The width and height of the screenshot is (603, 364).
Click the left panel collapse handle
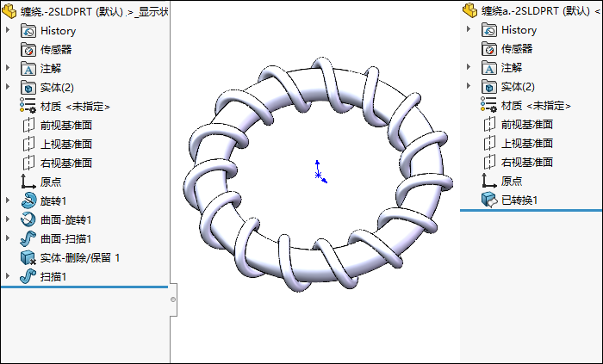click(173, 299)
